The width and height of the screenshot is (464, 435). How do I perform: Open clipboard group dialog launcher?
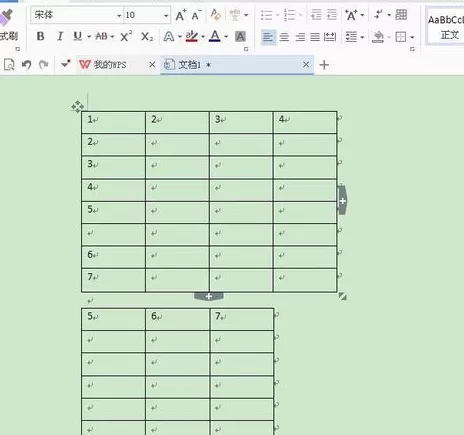tap(18, 49)
